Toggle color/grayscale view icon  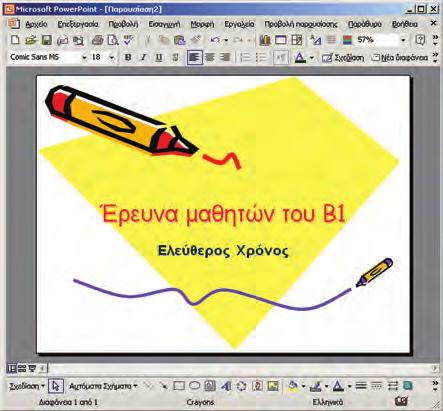[x=347, y=40]
